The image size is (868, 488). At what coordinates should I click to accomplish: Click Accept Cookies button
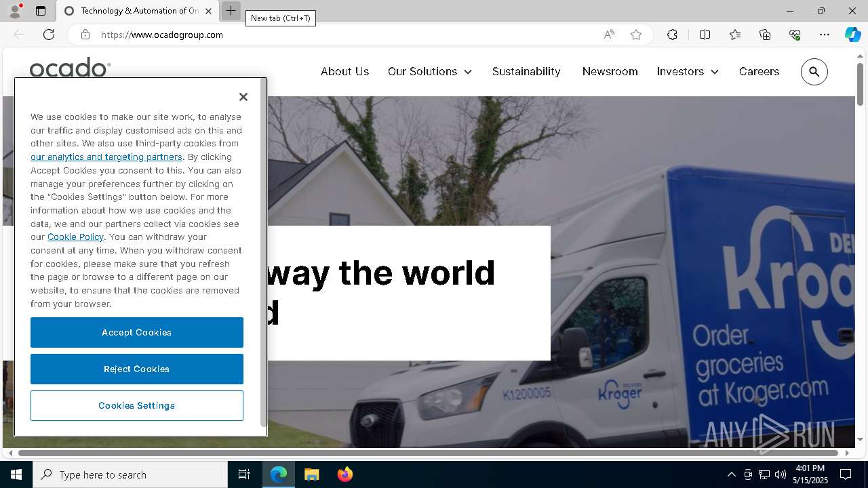click(x=137, y=332)
